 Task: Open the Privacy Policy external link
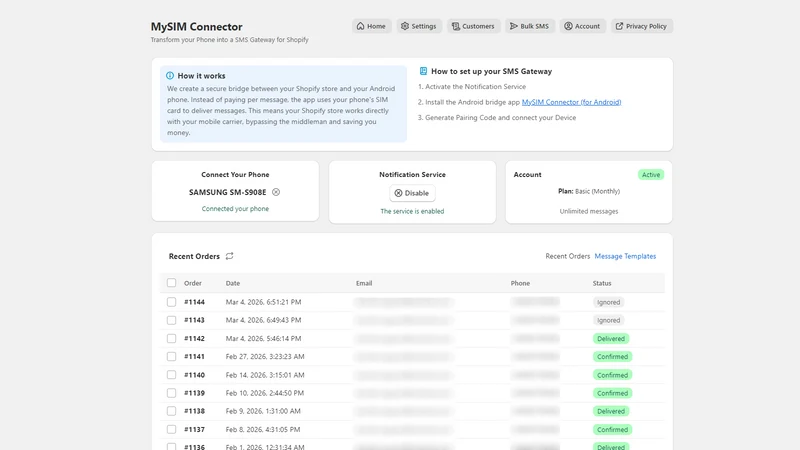click(x=642, y=26)
